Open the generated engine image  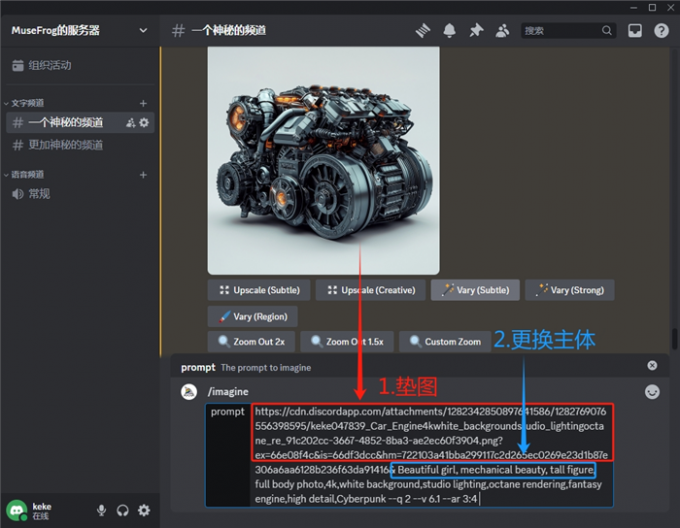click(x=324, y=161)
